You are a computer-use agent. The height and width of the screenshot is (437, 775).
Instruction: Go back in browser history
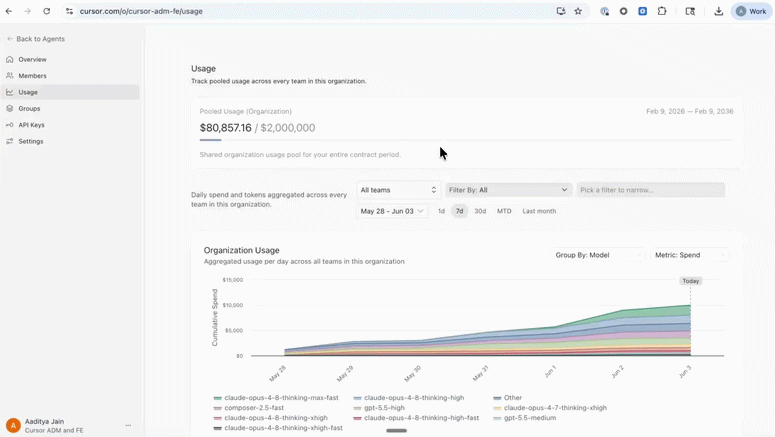(9, 11)
